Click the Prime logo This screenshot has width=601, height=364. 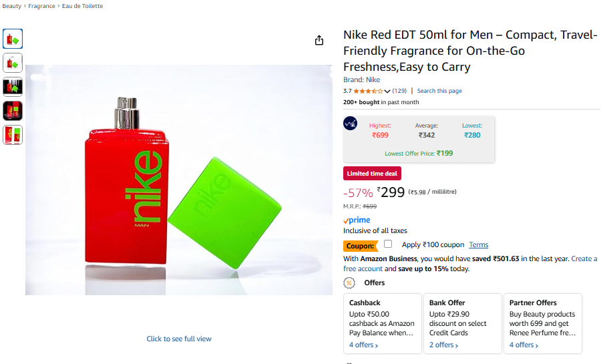357,220
